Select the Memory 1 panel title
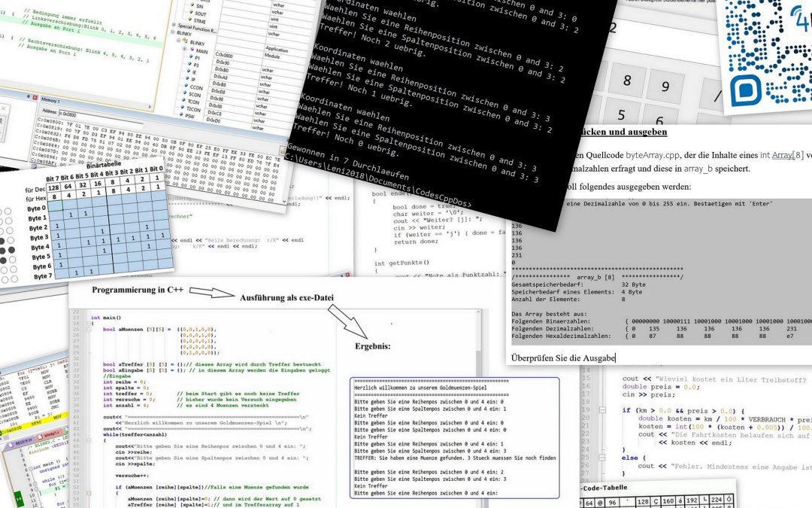 click(51, 101)
